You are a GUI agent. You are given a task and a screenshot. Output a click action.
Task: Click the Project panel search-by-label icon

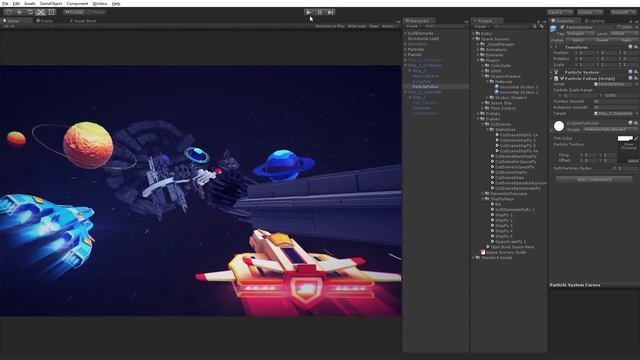tap(542, 27)
